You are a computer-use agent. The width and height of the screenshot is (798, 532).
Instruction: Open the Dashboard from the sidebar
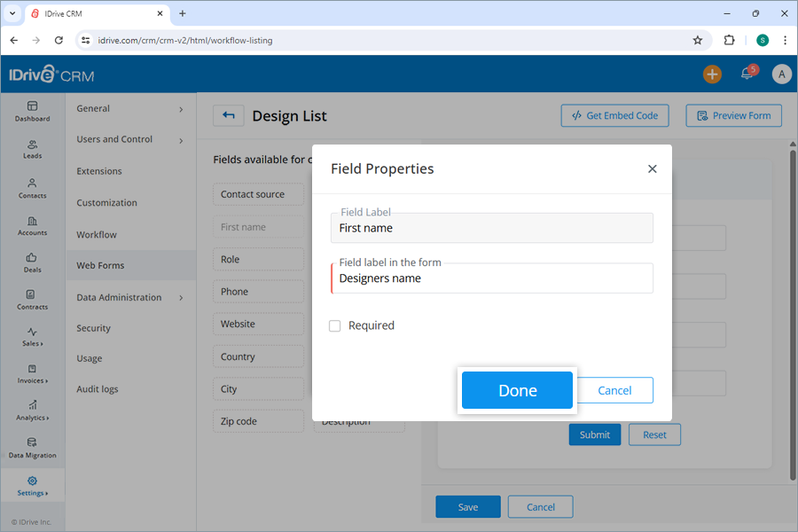point(32,111)
